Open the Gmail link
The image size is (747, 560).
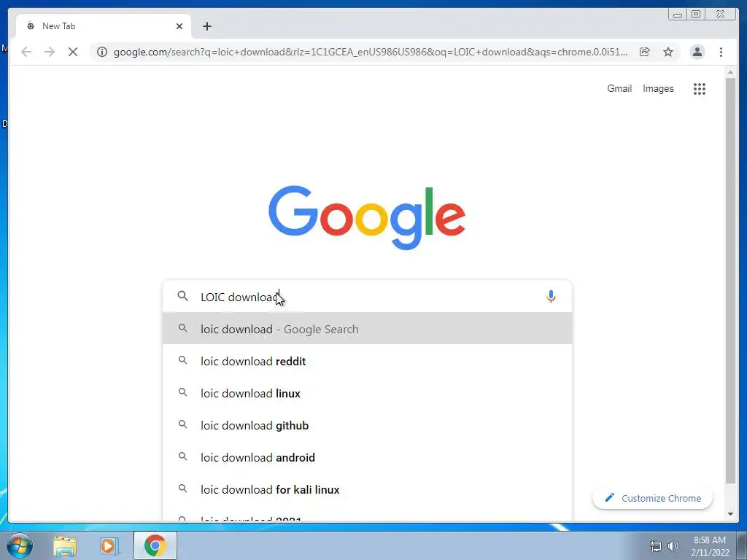click(x=619, y=88)
